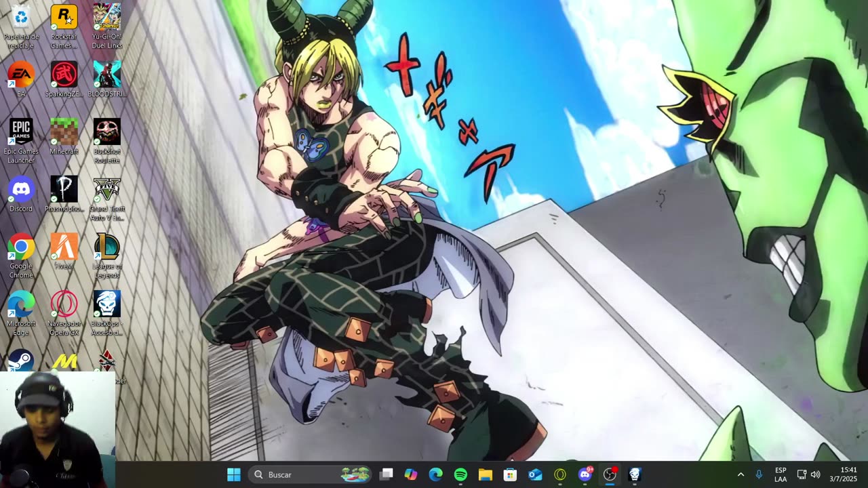The image size is (868, 488).
Task: Click the FiveM desktop icon
Action: 64,252
